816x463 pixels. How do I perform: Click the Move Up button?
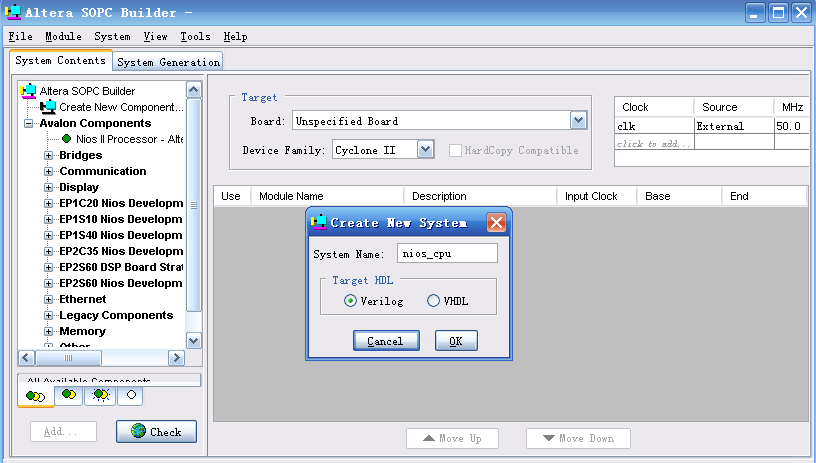point(452,438)
